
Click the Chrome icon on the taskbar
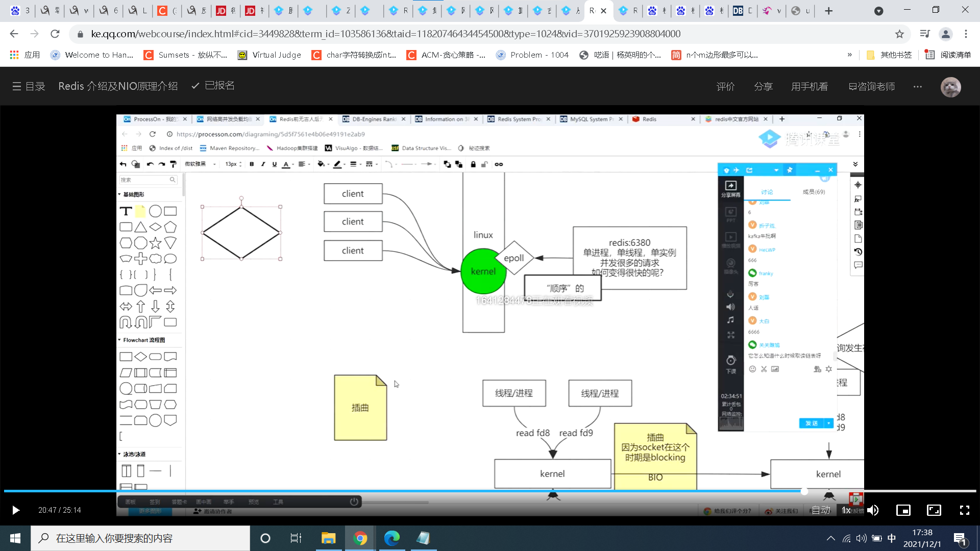pos(360,538)
